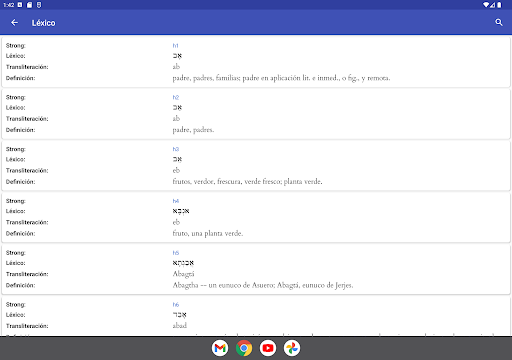This screenshot has width=512, height=360.
Task: Select transliteration 'Abagtá'
Action: click(183, 274)
